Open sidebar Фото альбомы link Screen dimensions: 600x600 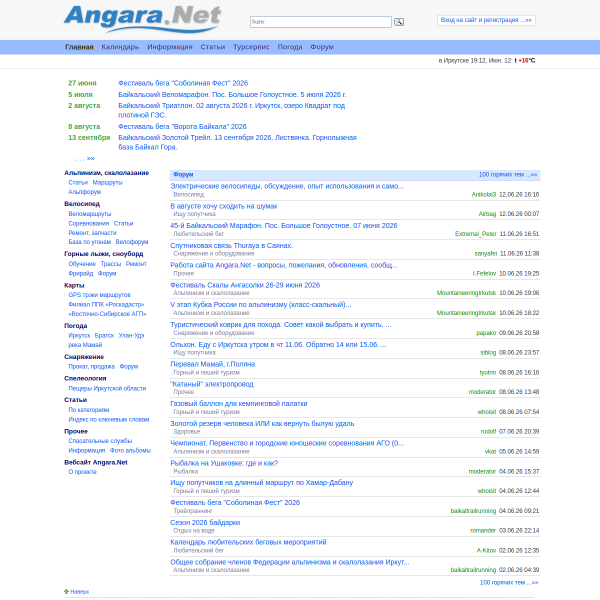(x=130, y=450)
